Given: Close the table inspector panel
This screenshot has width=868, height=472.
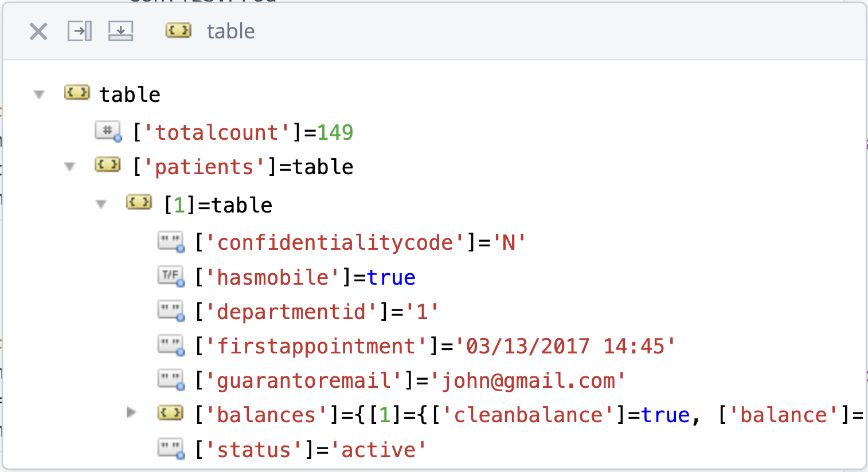Looking at the screenshot, I should click(38, 32).
